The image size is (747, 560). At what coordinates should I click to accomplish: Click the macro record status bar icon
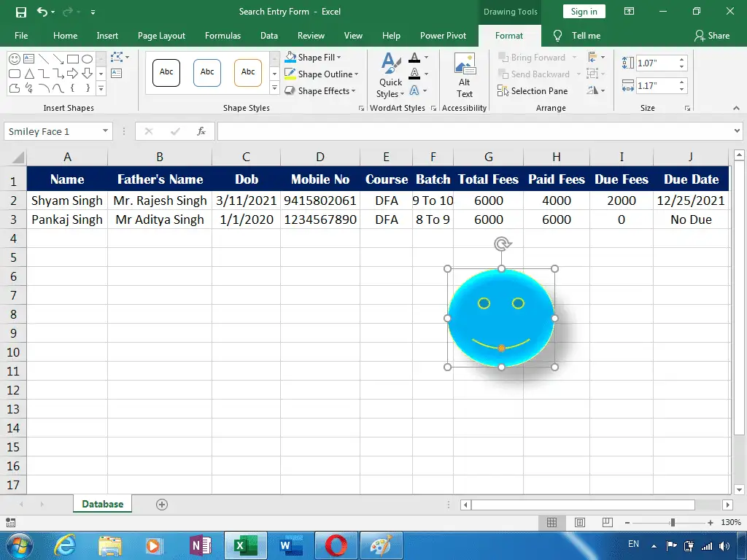[x=10, y=522]
